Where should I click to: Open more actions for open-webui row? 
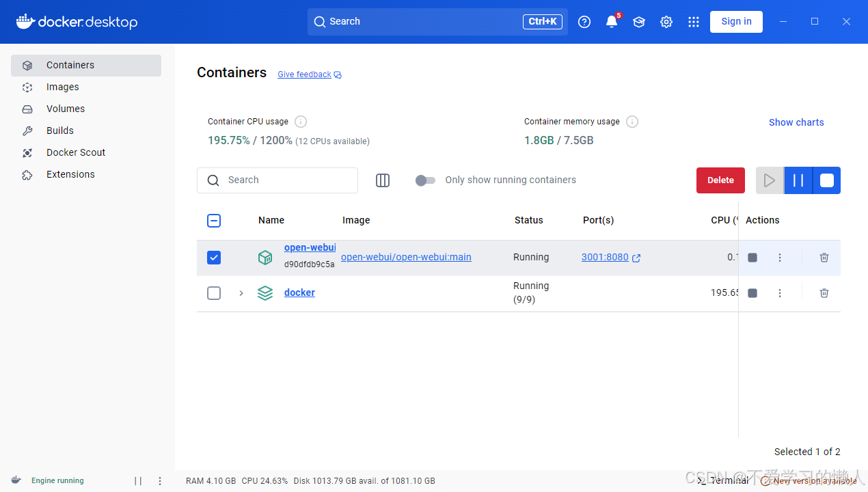pyautogui.click(x=780, y=258)
